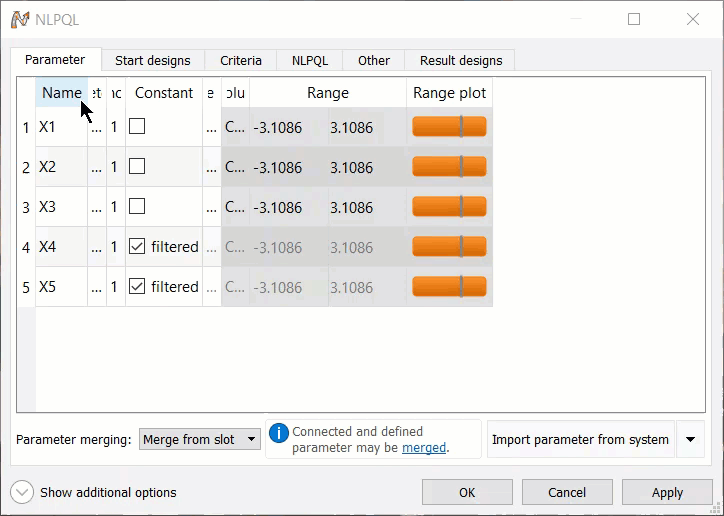Toggle Constant checkbox for X1
724x516 pixels.
(137, 127)
